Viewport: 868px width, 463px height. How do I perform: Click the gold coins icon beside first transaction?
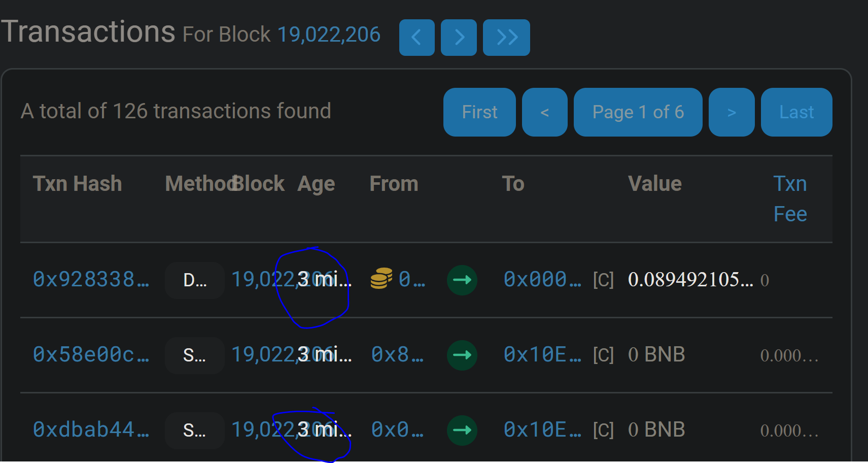click(x=380, y=279)
